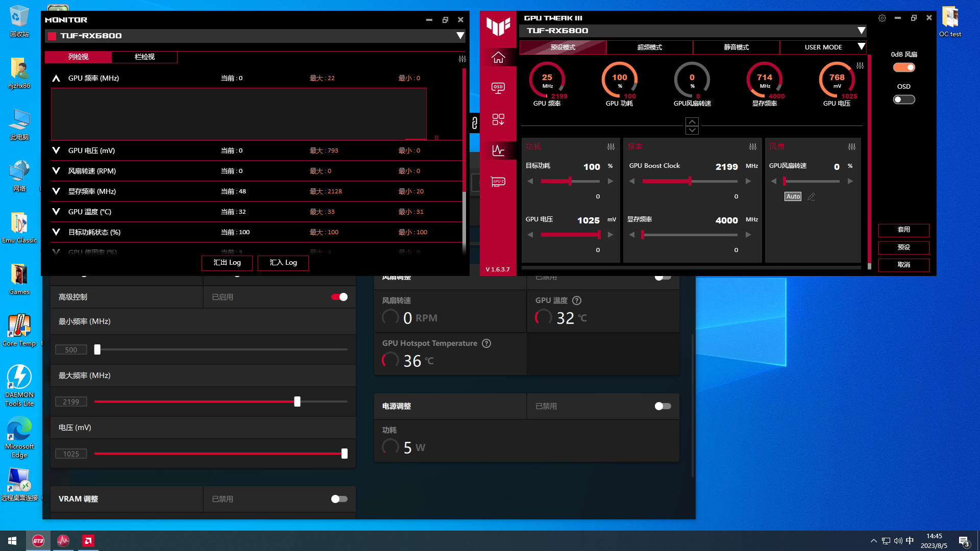Screen dimensions: 980x551
Task: Open the OC test folder icon
Action: [950, 21]
